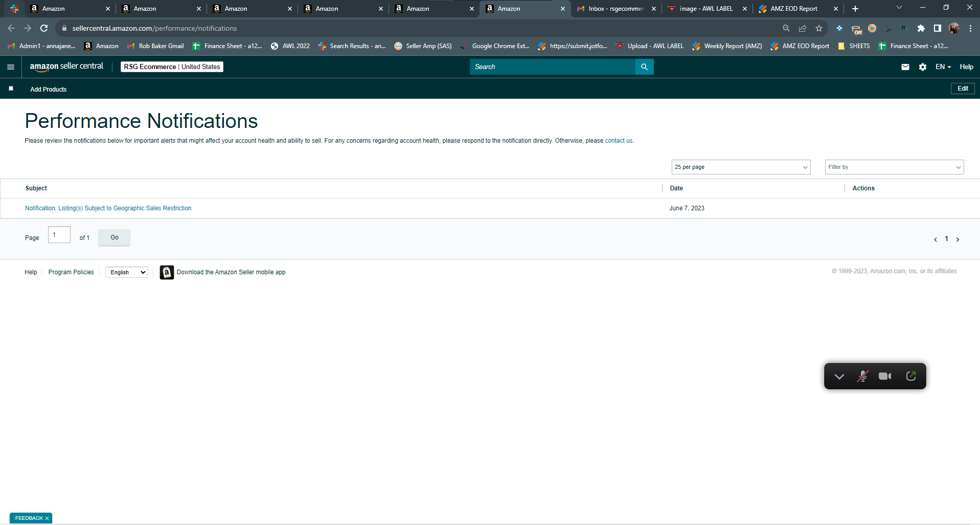This screenshot has width=980, height=525.
Task: Collapse the floating meeting control bar
Action: (x=839, y=377)
